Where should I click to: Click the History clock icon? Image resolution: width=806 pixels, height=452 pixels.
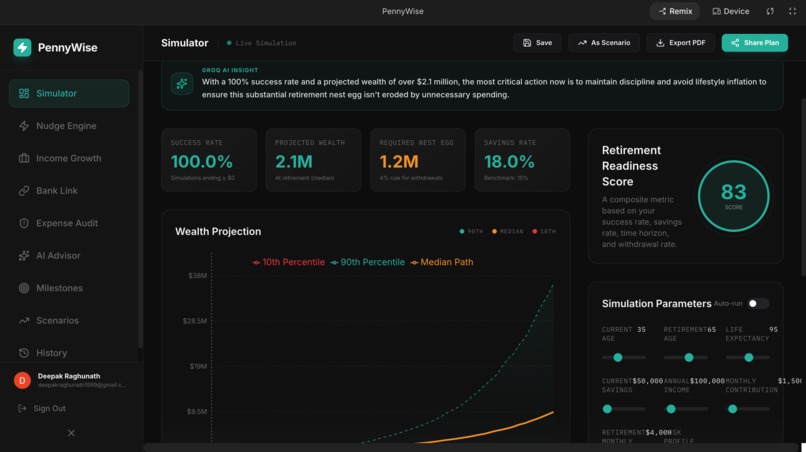pyautogui.click(x=24, y=352)
